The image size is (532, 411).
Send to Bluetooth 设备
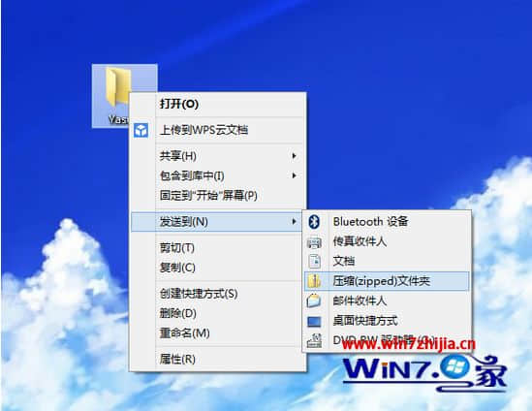(x=387, y=222)
